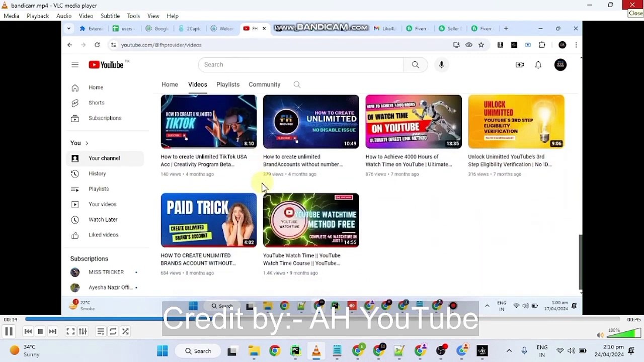Image resolution: width=644 pixels, height=362 pixels.
Task: Toggle VLC fullscreen mode
Action: pyautogui.click(x=70, y=331)
